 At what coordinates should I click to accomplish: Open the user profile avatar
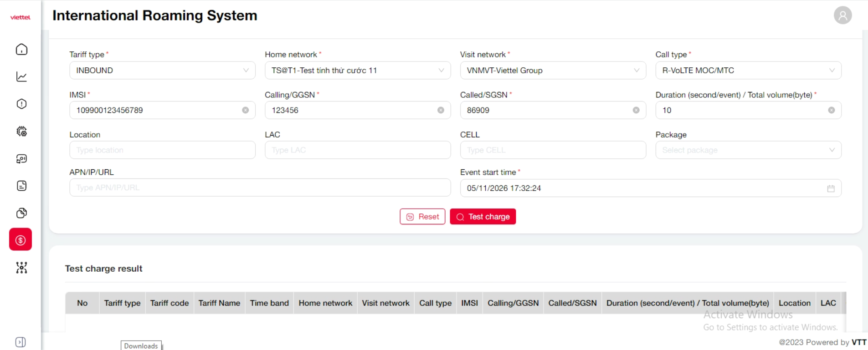pos(842,15)
